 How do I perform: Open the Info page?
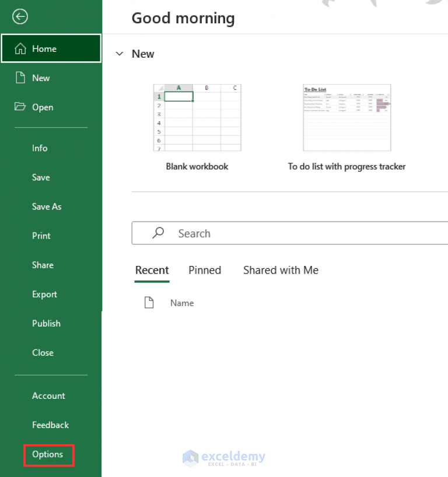pyautogui.click(x=40, y=148)
